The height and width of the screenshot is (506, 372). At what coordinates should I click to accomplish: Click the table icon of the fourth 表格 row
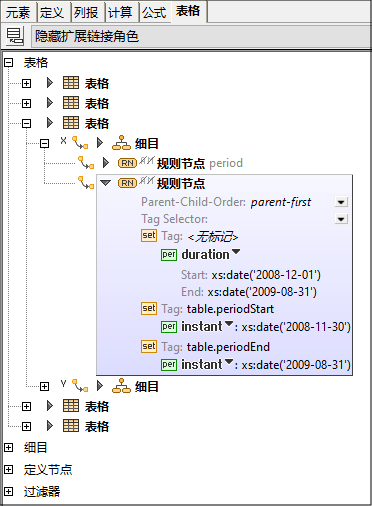(71, 406)
